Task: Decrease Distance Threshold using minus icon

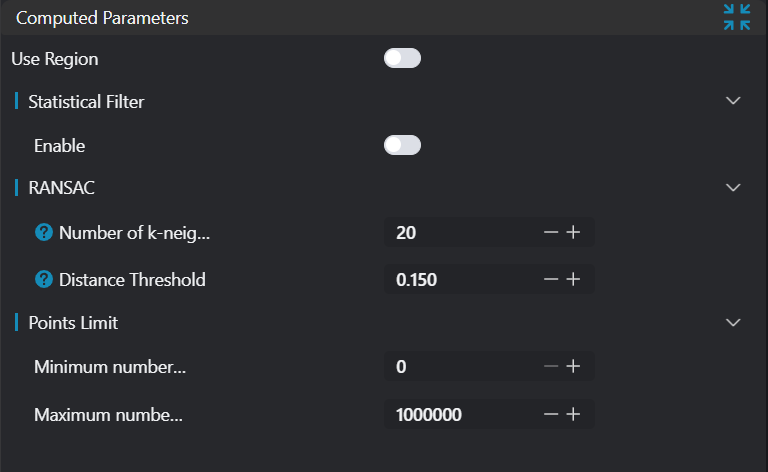Action: 551,279
